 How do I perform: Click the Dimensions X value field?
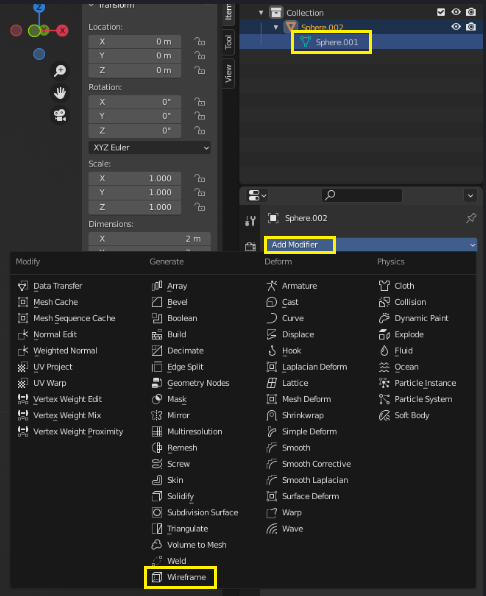pos(150,239)
